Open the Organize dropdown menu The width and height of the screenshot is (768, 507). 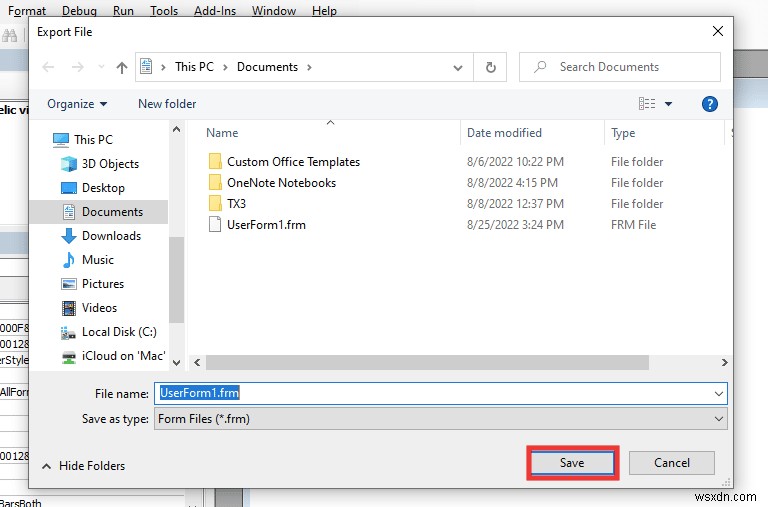tap(77, 104)
